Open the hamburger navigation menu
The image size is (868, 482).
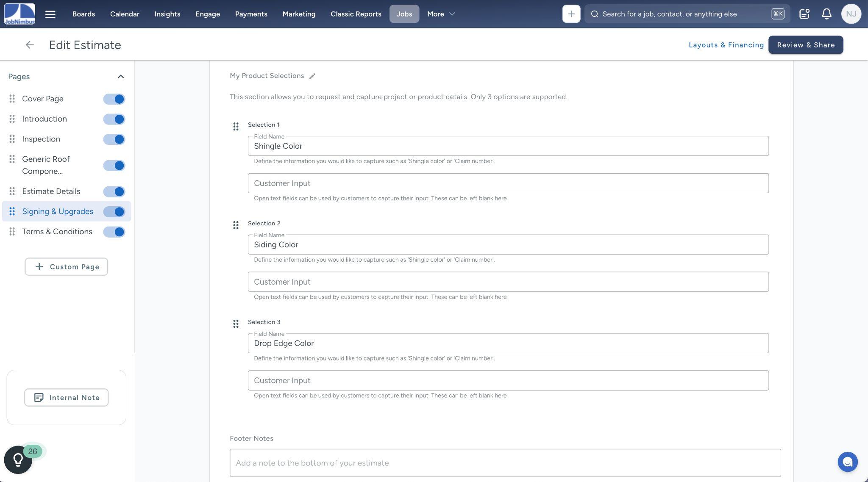click(50, 14)
